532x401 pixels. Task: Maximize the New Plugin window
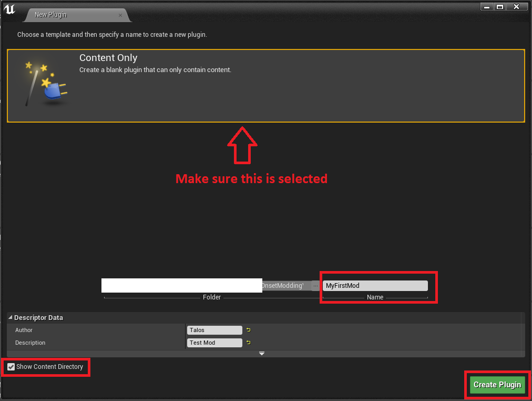point(500,7)
